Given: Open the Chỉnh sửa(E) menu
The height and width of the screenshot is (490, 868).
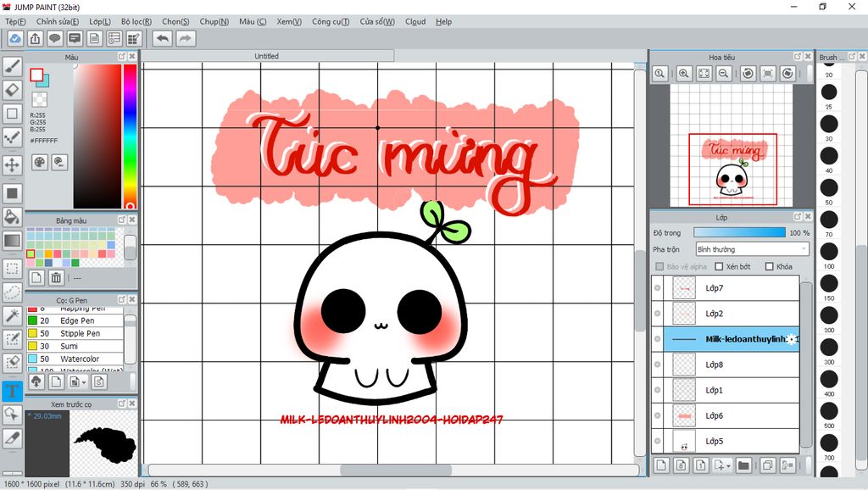Looking at the screenshot, I should tap(58, 21).
